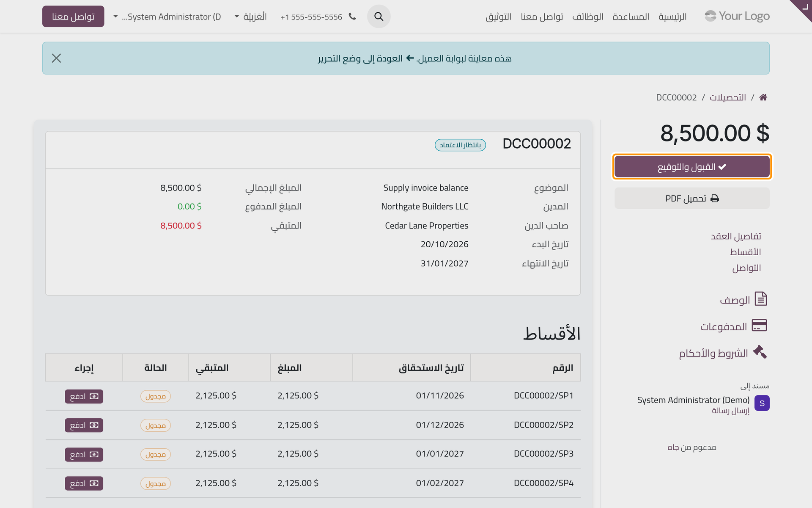Click the مدعوم من جاه footer link
812x508 pixels.
(x=692, y=447)
